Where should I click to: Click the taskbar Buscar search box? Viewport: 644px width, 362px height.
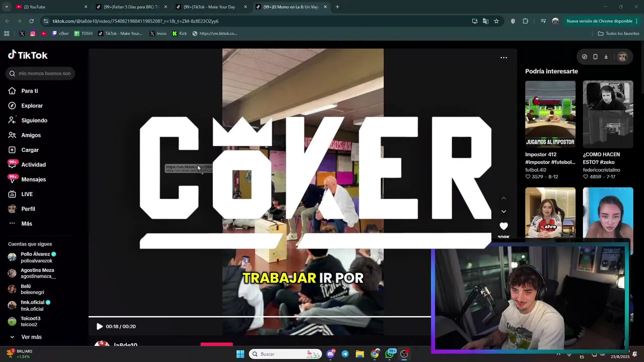click(x=285, y=354)
